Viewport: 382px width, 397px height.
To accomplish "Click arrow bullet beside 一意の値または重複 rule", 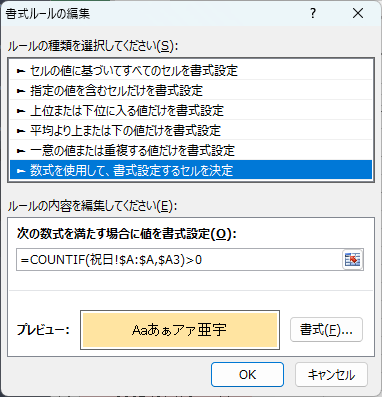I will click(x=21, y=151).
